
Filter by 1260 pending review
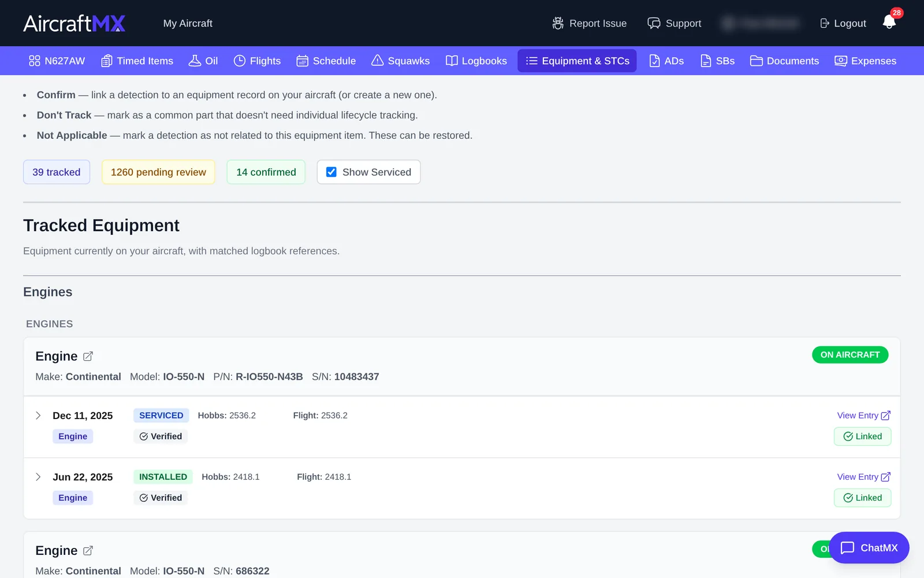click(x=158, y=172)
